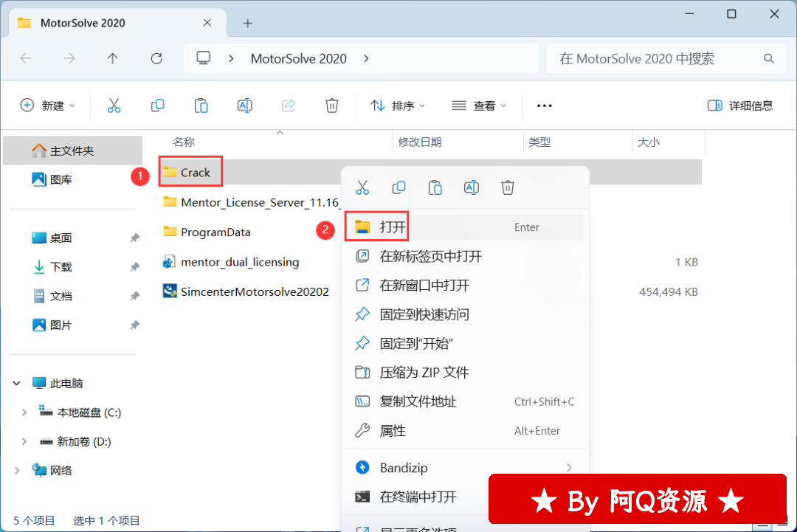
Task: Select 主文件夹 in the sidebar
Action: pos(72,151)
